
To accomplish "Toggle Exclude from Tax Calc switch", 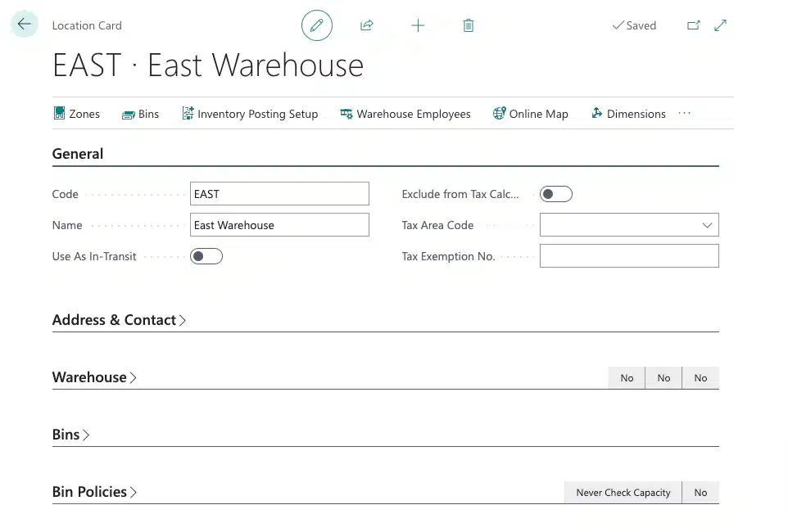I will pos(556,194).
